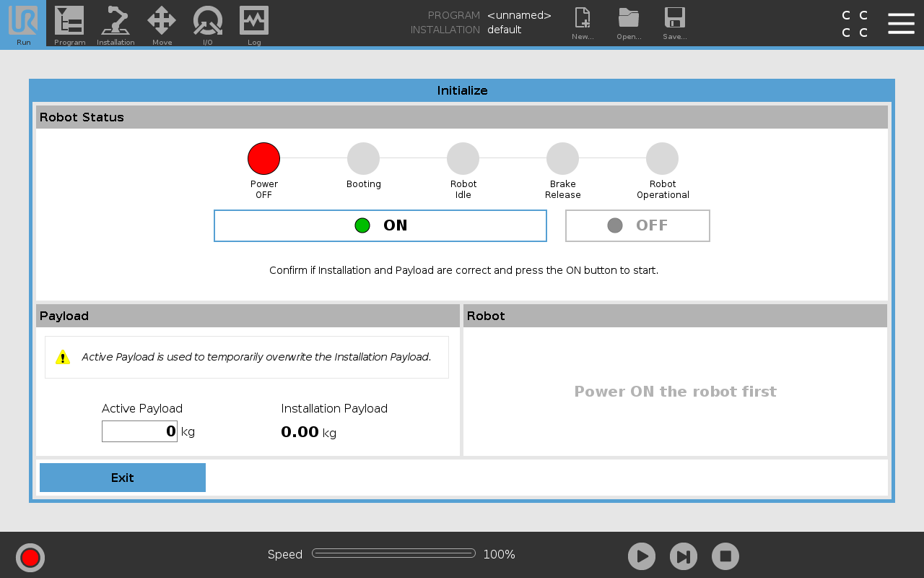Click the red robot state indicator in footer
The height and width of the screenshot is (578, 924).
30,557
